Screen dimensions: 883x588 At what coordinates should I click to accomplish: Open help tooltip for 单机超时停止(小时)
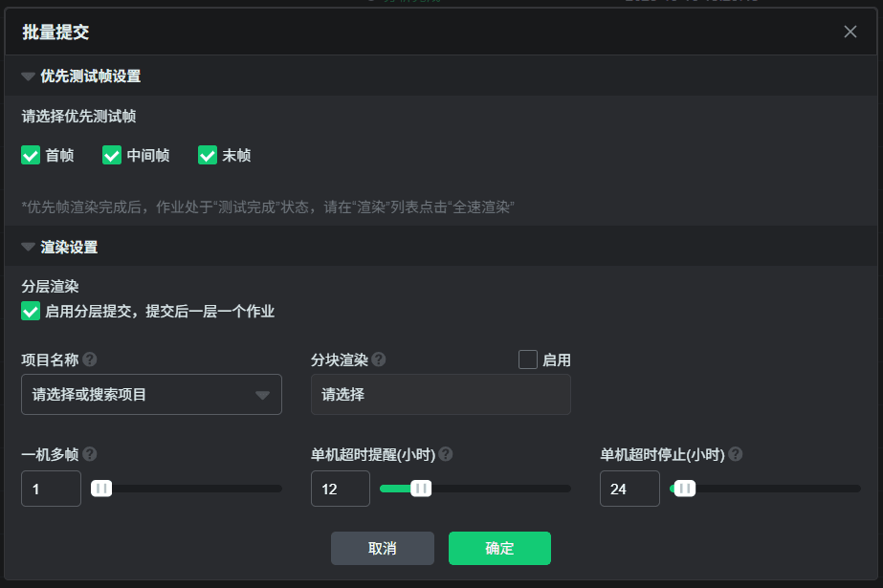pos(735,454)
